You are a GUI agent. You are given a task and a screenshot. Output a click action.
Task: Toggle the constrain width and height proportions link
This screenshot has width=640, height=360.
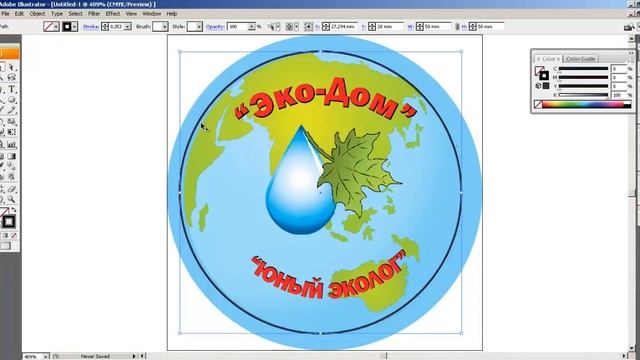(457, 27)
